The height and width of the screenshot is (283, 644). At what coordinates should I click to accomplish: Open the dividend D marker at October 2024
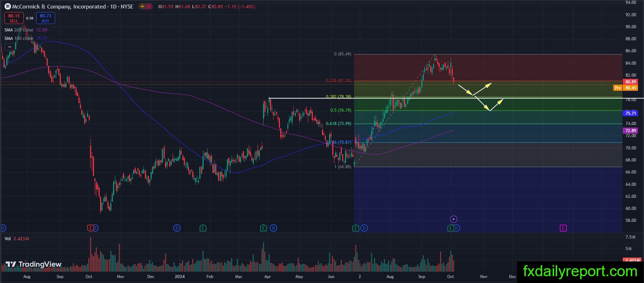[x=457, y=228]
